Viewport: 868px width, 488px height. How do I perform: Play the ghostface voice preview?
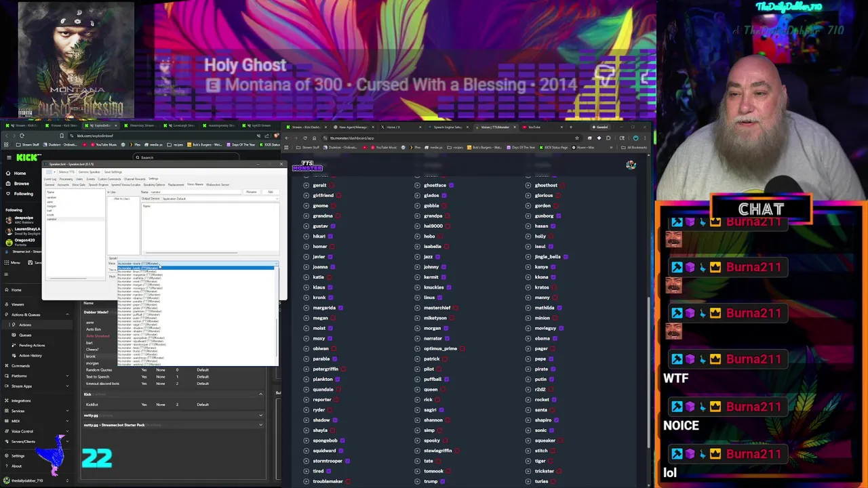click(416, 185)
